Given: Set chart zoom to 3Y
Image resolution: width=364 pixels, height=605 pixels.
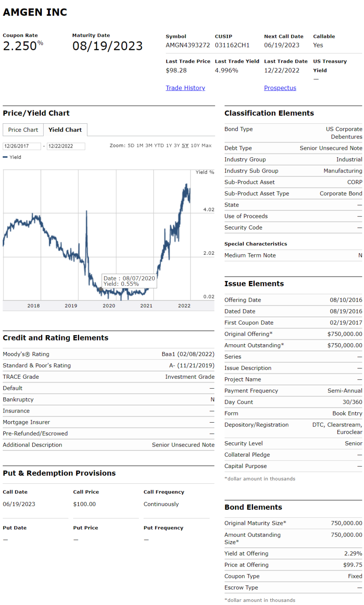Looking at the screenshot, I should point(177,145).
